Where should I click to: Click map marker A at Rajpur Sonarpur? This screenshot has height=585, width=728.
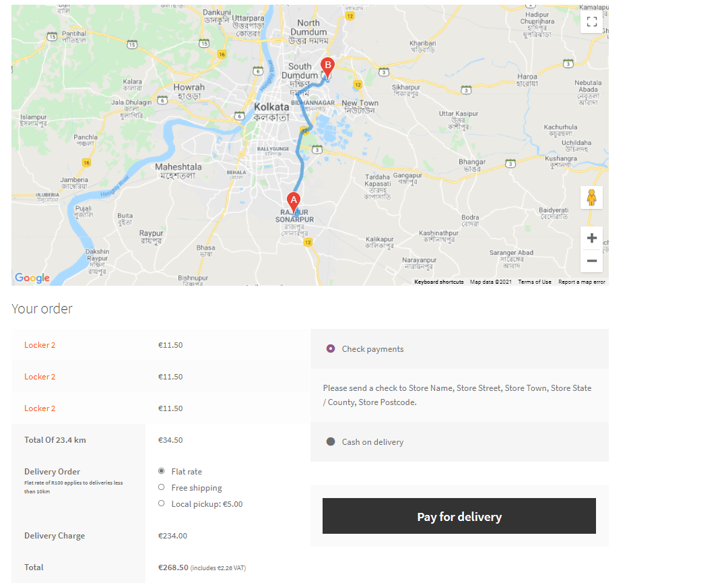coord(294,202)
